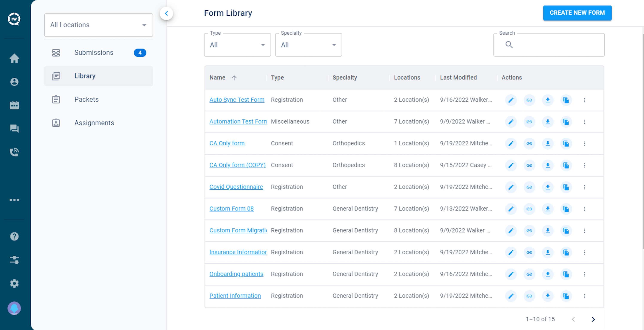Duplicate the Automation Test Form
644x330 pixels.
pos(566,122)
